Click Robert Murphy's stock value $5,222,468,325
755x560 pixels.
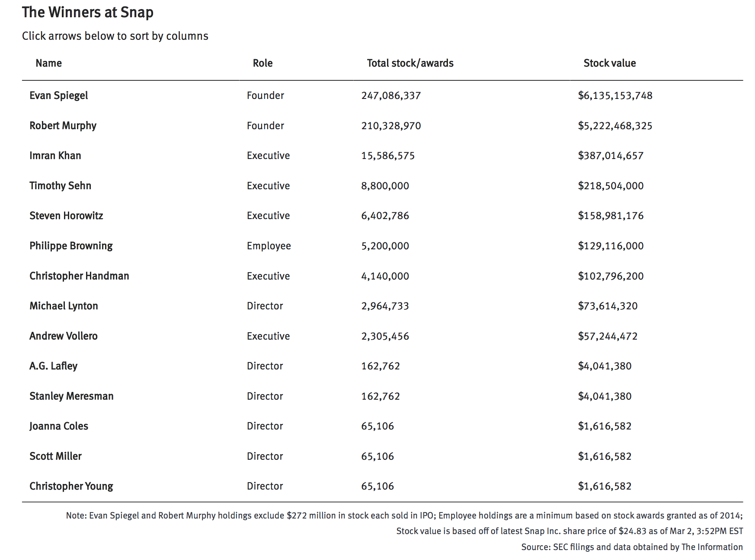point(615,126)
